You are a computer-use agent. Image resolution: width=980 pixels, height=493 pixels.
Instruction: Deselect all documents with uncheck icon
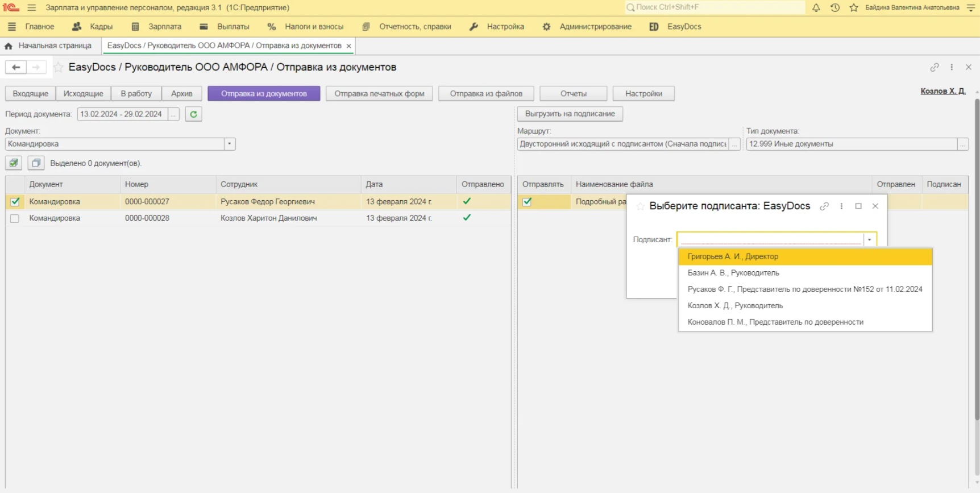[x=36, y=163]
